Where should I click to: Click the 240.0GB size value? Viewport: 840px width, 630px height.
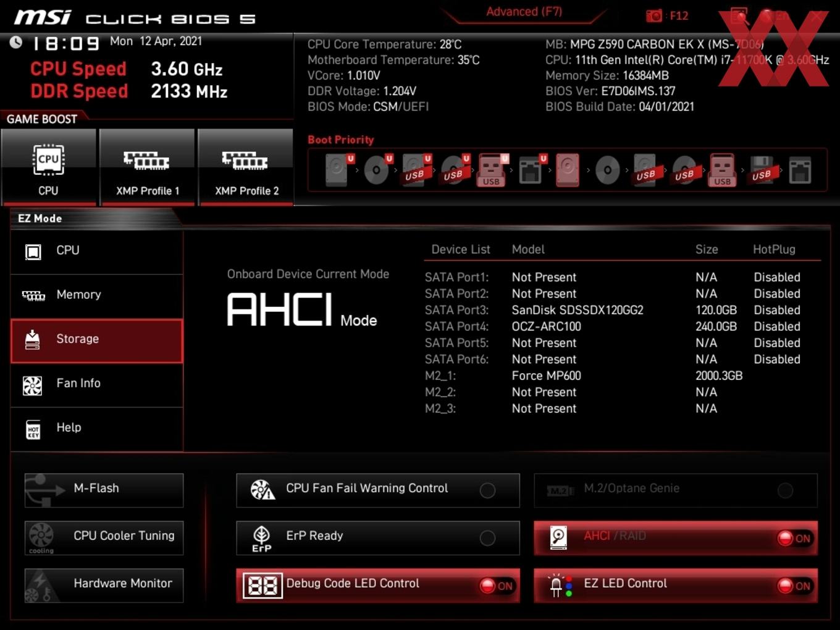[x=716, y=326]
